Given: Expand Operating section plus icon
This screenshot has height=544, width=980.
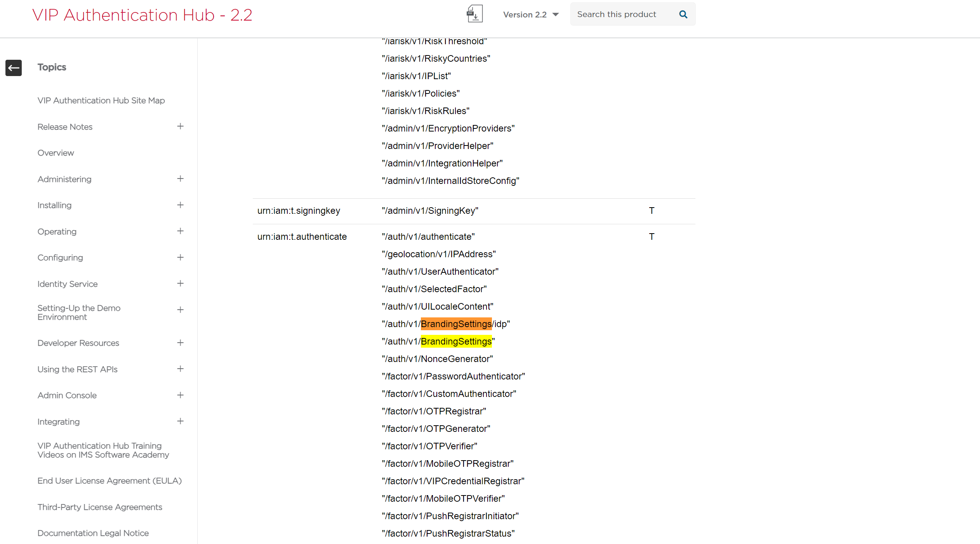Looking at the screenshot, I should pos(180,231).
